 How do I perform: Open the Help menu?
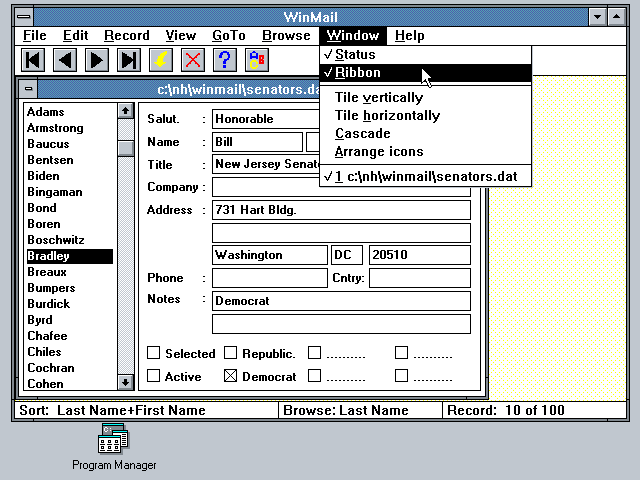(409, 36)
